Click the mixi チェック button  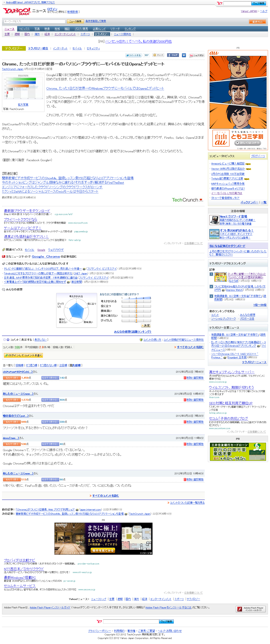point(158,55)
